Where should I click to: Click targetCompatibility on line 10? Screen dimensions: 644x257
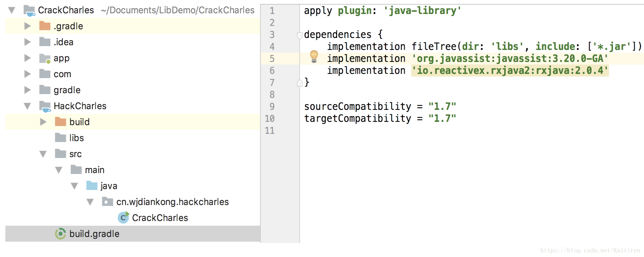[358, 119]
